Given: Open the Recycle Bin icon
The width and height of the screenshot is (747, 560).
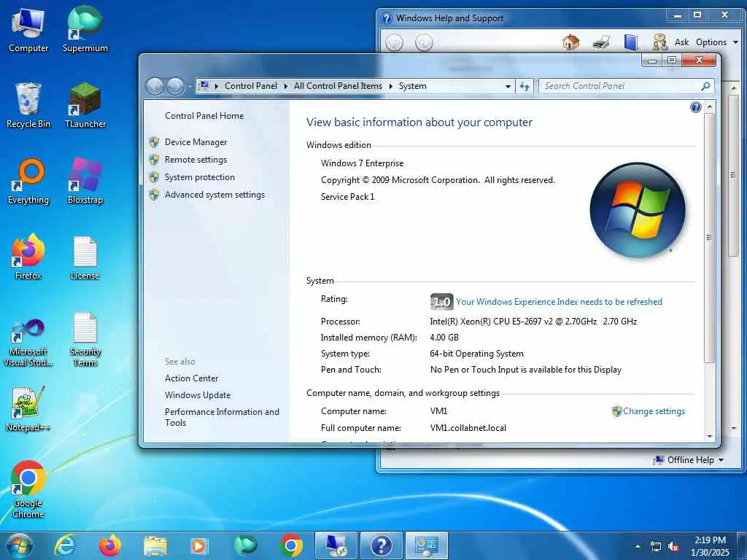Looking at the screenshot, I should [28, 106].
